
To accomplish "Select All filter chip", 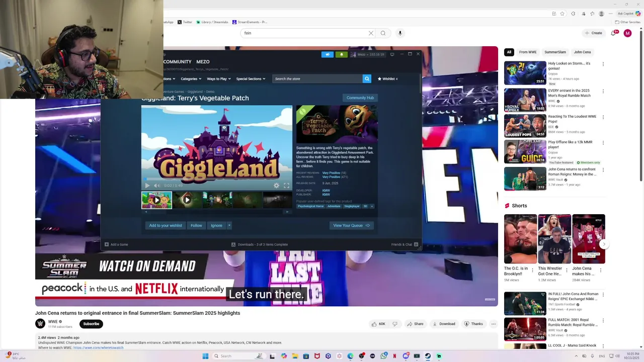I will [x=509, y=52].
